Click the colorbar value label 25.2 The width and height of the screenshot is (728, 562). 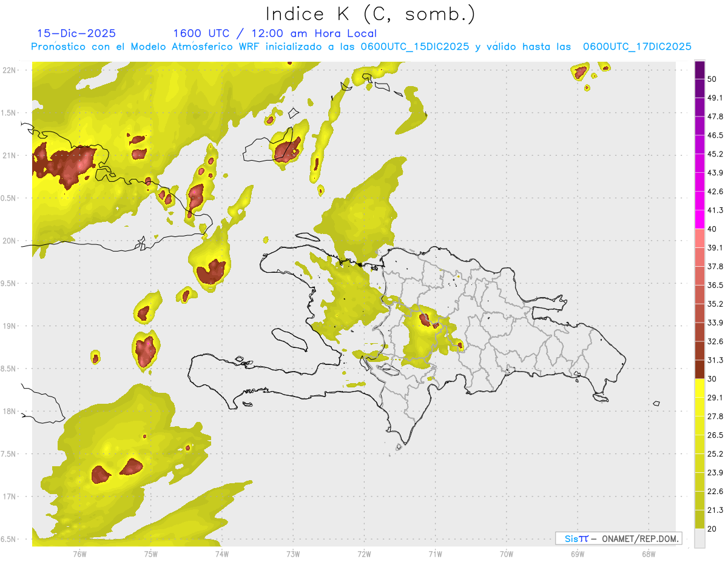715,454
